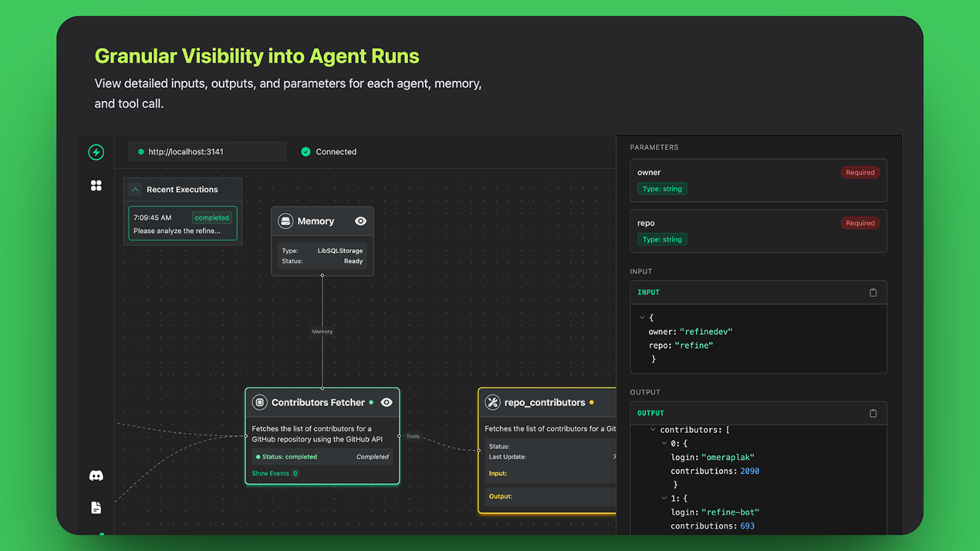This screenshot has height=551, width=980.
Task: Collapse the Recent Executions panel
Action: 136,190
